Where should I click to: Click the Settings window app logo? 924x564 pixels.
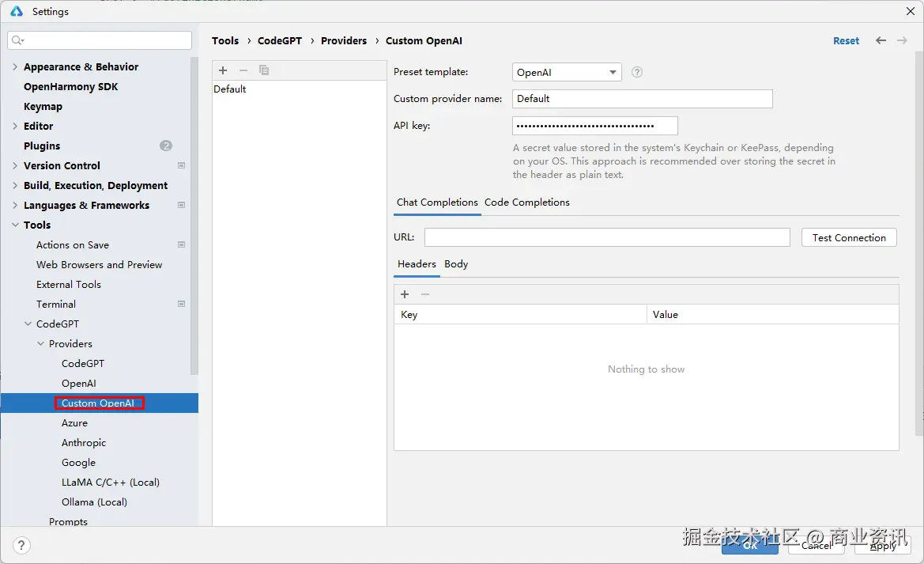coord(17,11)
